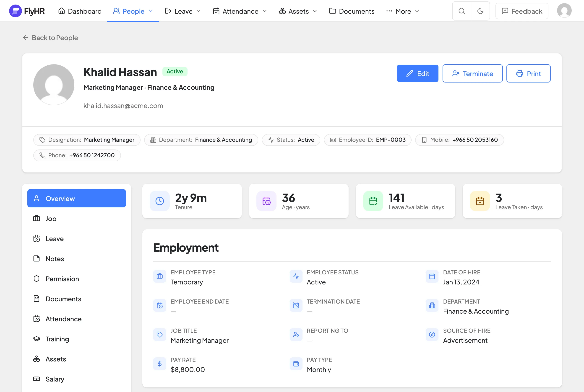Expand the People dropdown menu
Viewport: 584px width, 392px height.
(133, 11)
